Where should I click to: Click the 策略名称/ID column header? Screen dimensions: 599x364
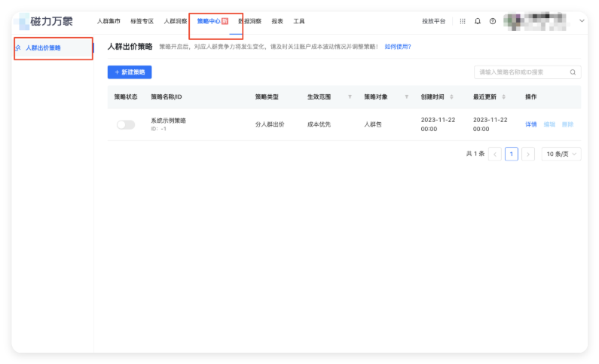click(x=167, y=97)
